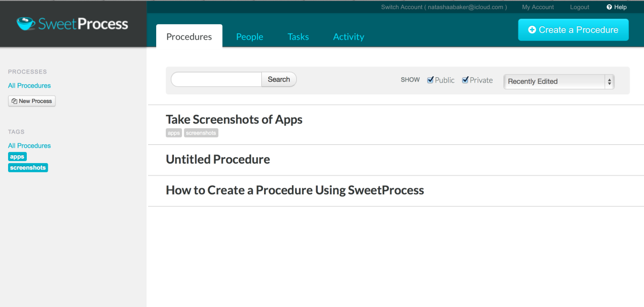Switch to the Tasks tab

[298, 36]
